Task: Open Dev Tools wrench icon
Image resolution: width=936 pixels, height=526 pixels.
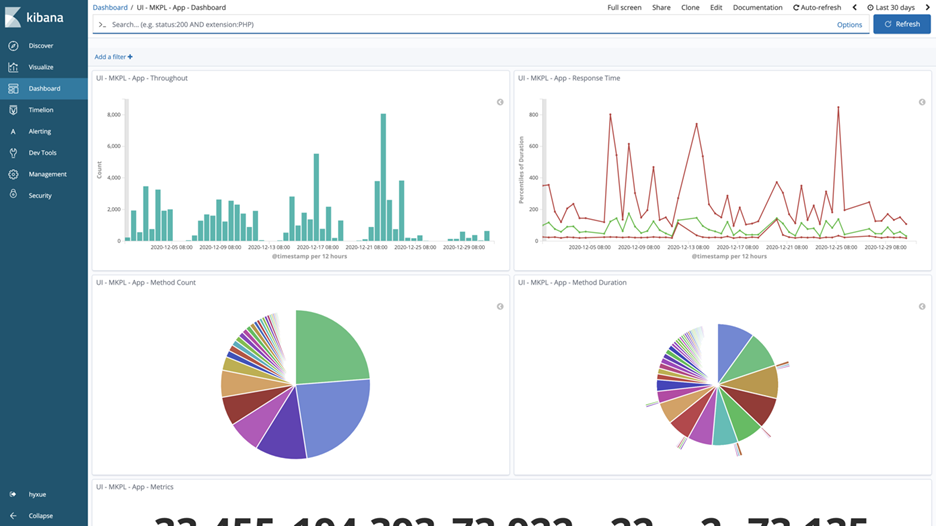Action: click(13, 153)
